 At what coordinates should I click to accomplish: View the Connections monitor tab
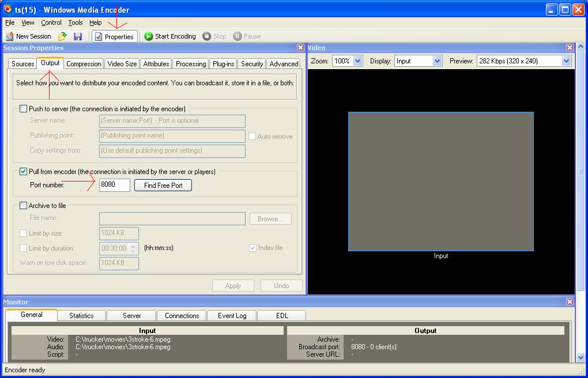click(182, 315)
